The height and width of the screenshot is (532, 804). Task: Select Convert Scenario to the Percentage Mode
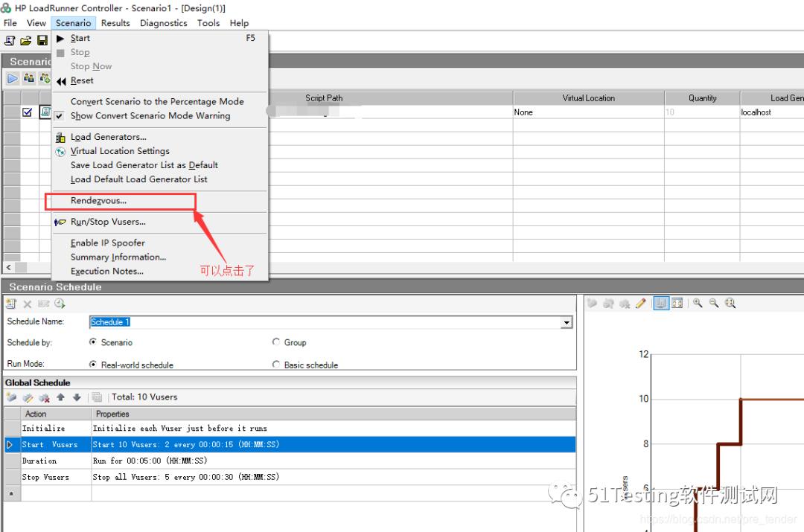click(160, 101)
